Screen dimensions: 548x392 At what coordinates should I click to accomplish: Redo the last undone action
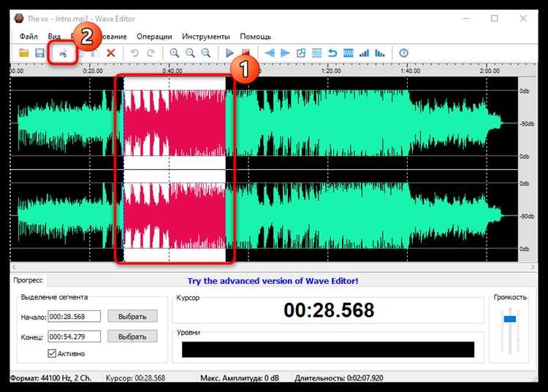point(151,53)
